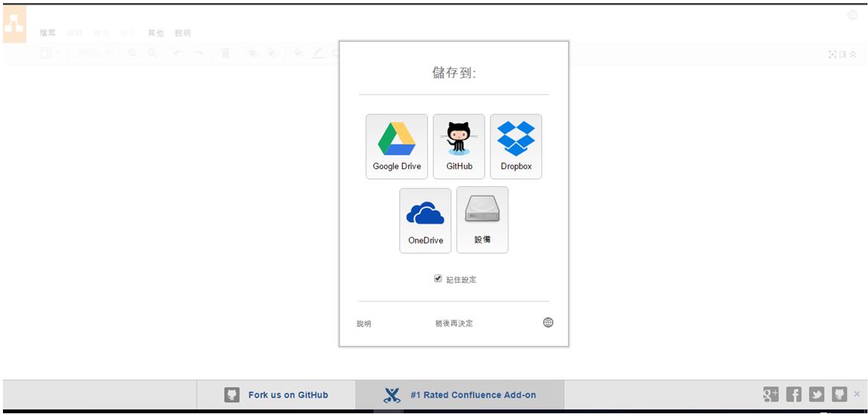Open the language globe icon
The image size is (868, 414).
pyautogui.click(x=548, y=322)
